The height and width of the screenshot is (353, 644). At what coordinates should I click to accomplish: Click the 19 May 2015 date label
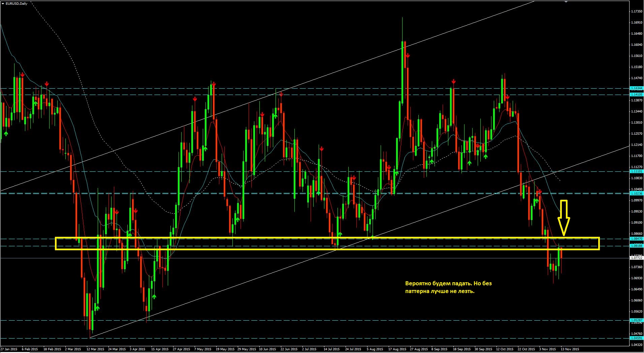click(225, 349)
